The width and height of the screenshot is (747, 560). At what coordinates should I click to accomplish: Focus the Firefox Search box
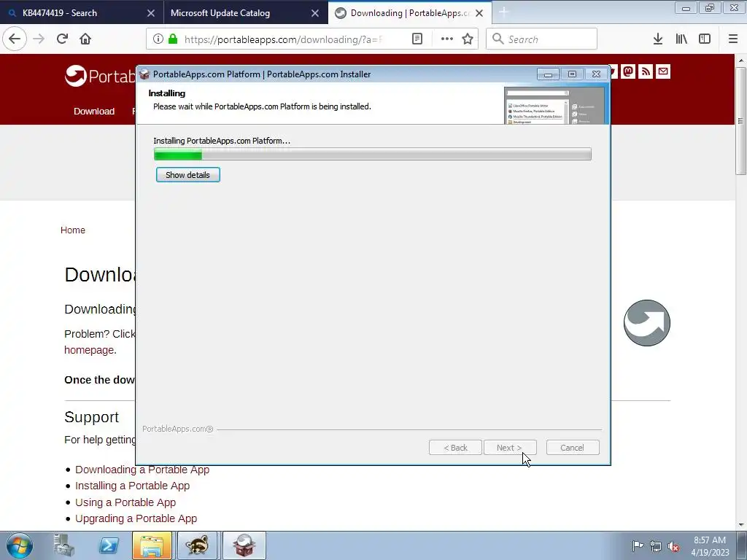(x=541, y=39)
